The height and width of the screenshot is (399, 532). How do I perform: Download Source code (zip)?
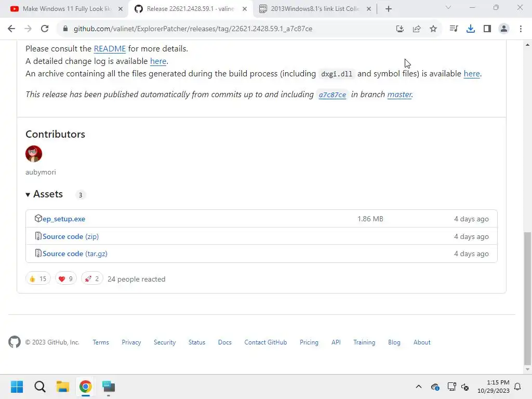[71, 236]
